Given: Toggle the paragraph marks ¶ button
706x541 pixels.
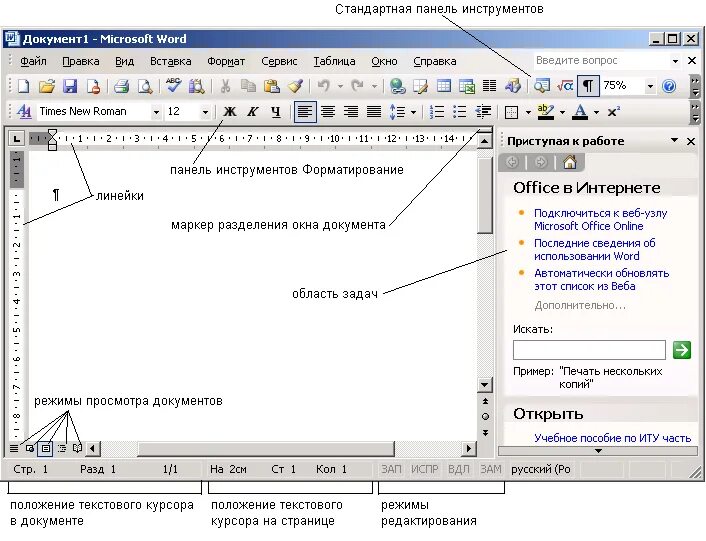Looking at the screenshot, I should tap(588, 86).
